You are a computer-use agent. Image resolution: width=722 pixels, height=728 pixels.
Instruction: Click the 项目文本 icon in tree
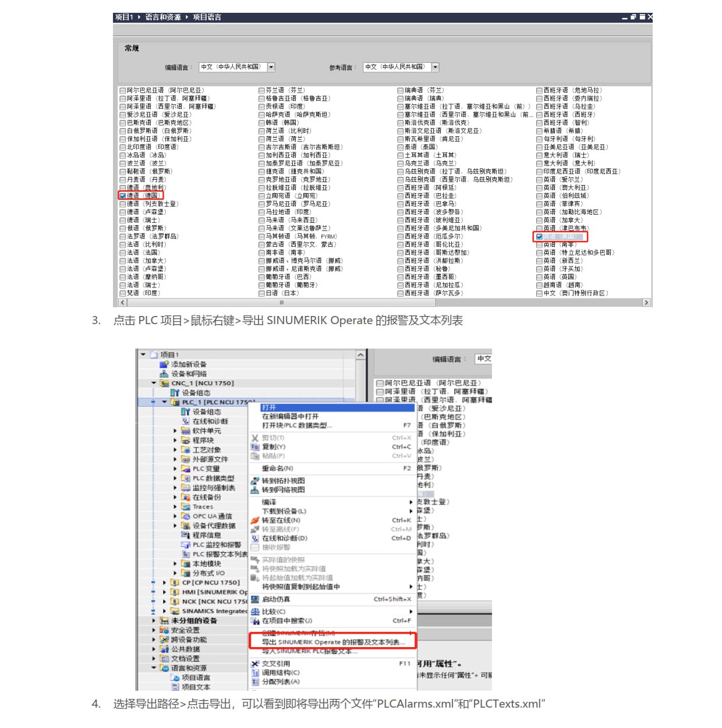click(175, 687)
